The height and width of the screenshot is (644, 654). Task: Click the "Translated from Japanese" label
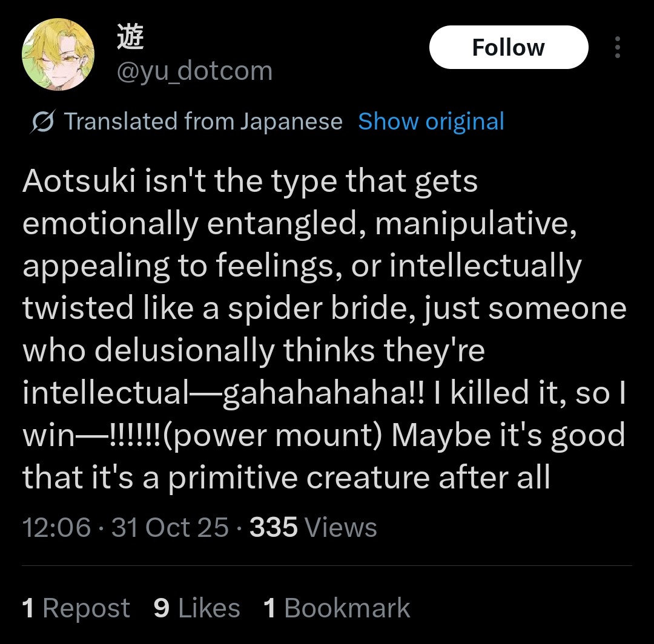203,122
